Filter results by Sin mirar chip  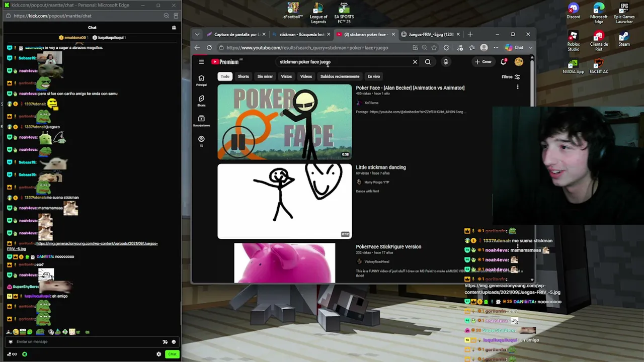(x=265, y=76)
